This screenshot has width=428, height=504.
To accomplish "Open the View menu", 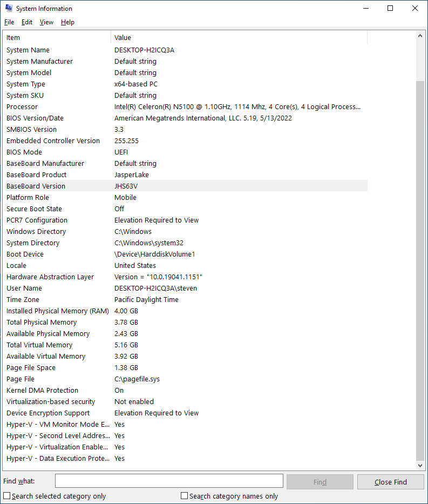I will pyautogui.click(x=46, y=22).
